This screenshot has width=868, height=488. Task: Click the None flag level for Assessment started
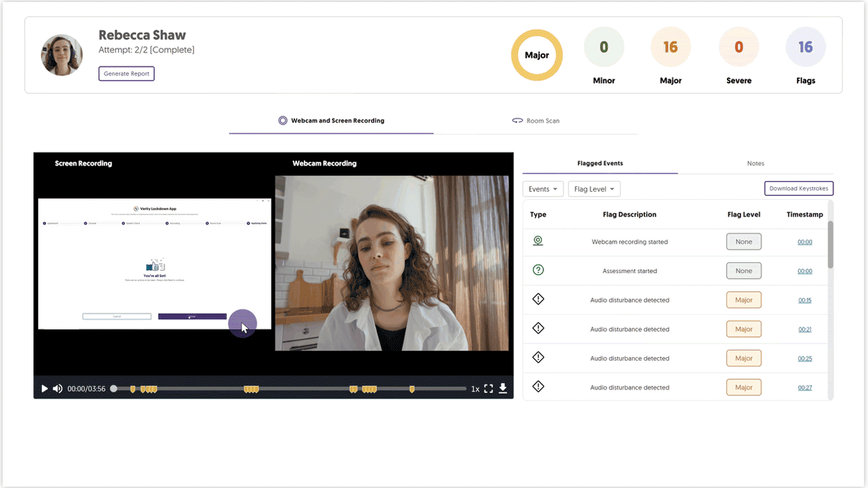(x=744, y=270)
